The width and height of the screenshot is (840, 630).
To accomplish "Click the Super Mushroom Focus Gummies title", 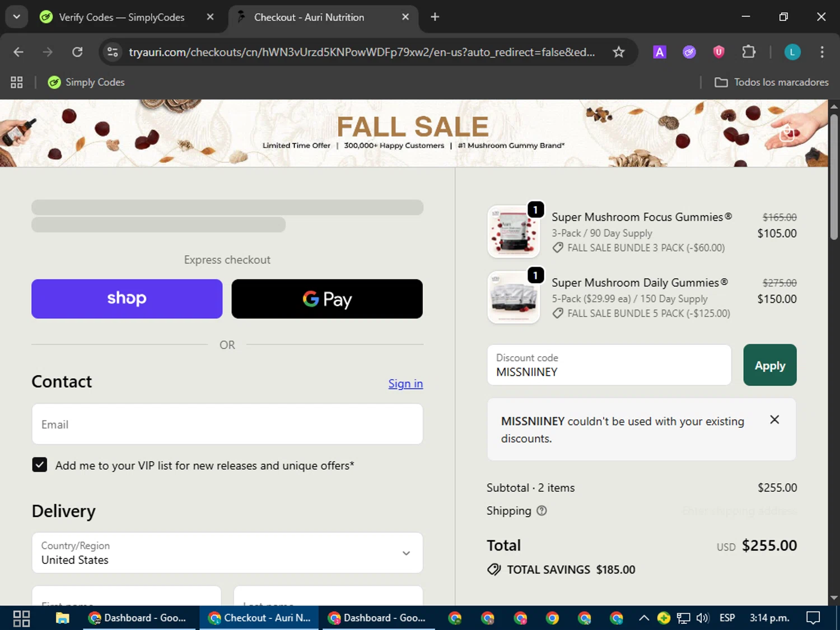I will pyautogui.click(x=642, y=217).
